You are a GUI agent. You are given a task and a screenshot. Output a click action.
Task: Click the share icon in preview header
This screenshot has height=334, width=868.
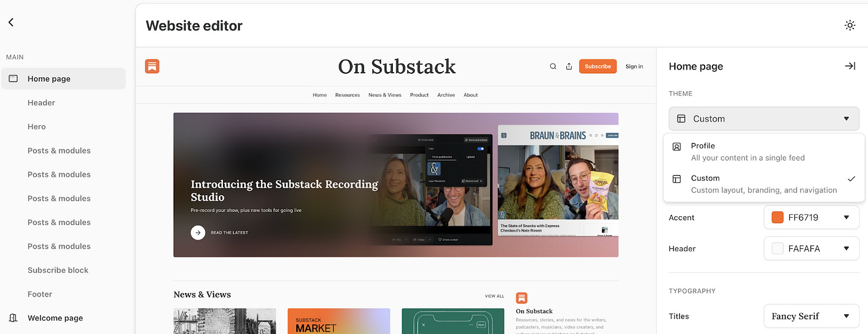click(569, 66)
